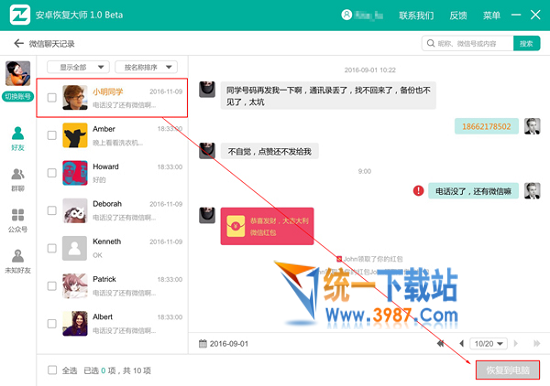The width and height of the screenshot is (550, 386).
Task: Check the box for Amber
Action: coord(52,135)
